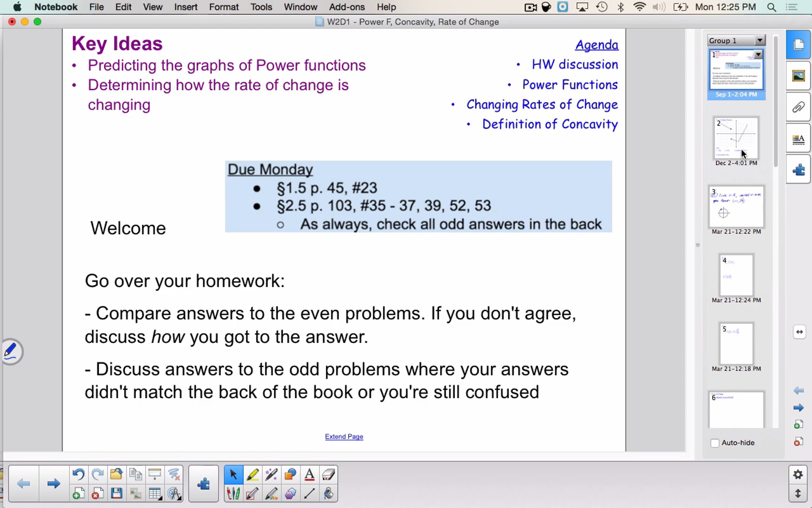
Task: Select the Magic Pen tool
Action: pyautogui.click(x=271, y=474)
